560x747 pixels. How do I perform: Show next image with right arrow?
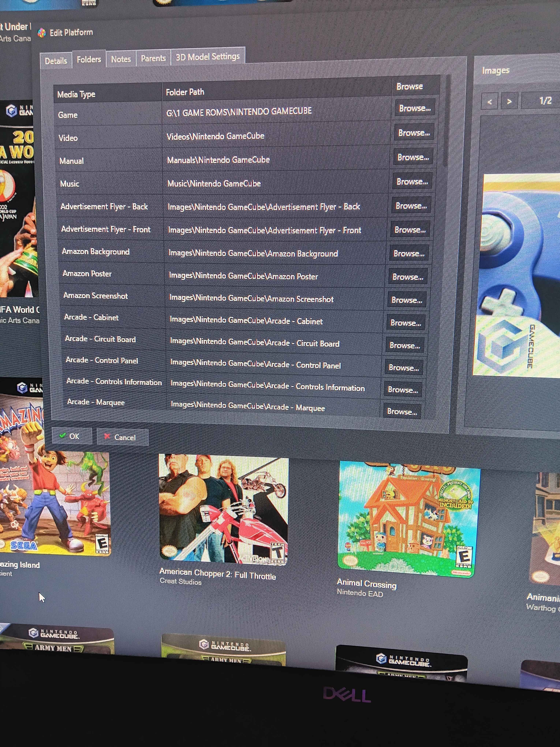[x=509, y=101]
